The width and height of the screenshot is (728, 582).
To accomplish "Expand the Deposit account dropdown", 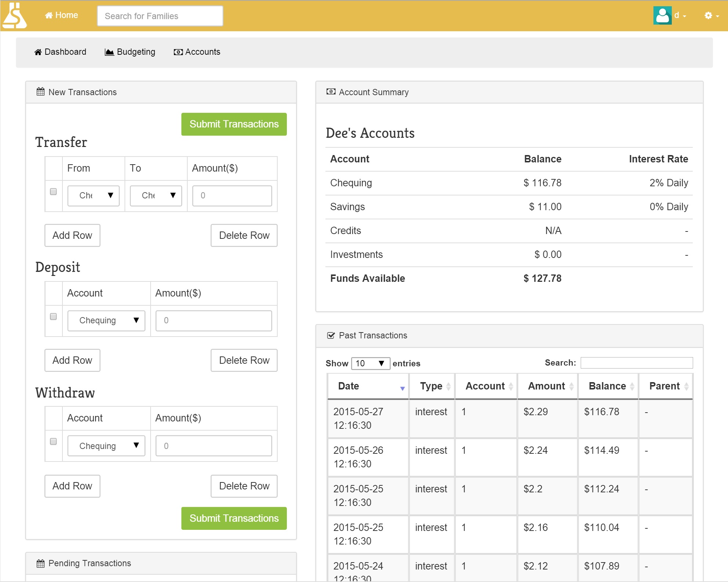I will click(107, 320).
